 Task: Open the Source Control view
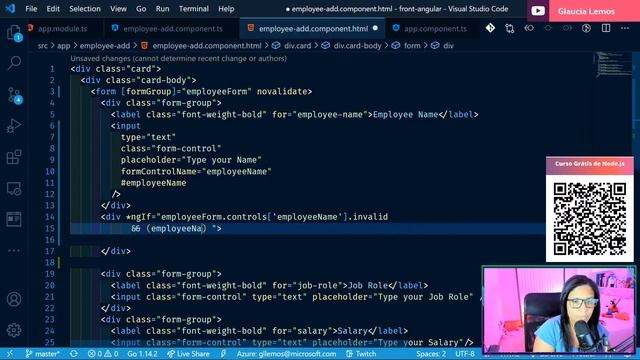click(x=14, y=96)
